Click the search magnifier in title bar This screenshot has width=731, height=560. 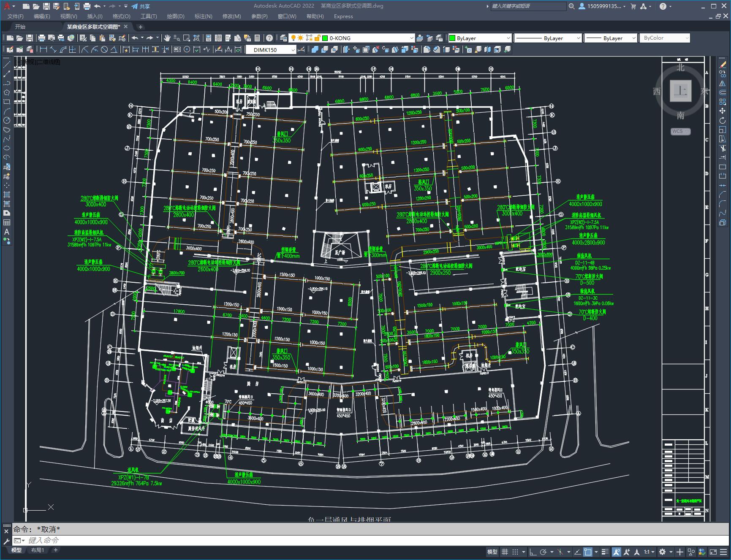point(572,6)
